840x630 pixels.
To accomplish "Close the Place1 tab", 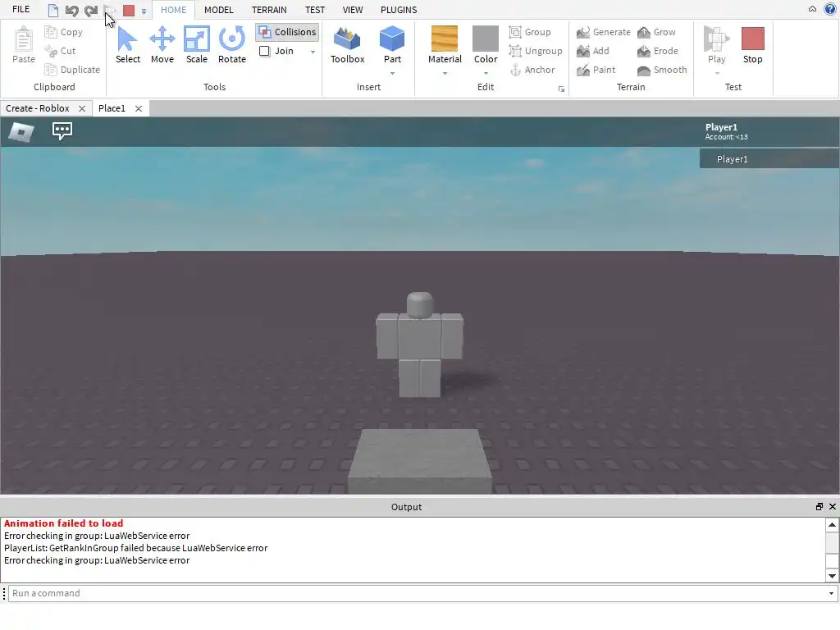I will pos(139,108).
